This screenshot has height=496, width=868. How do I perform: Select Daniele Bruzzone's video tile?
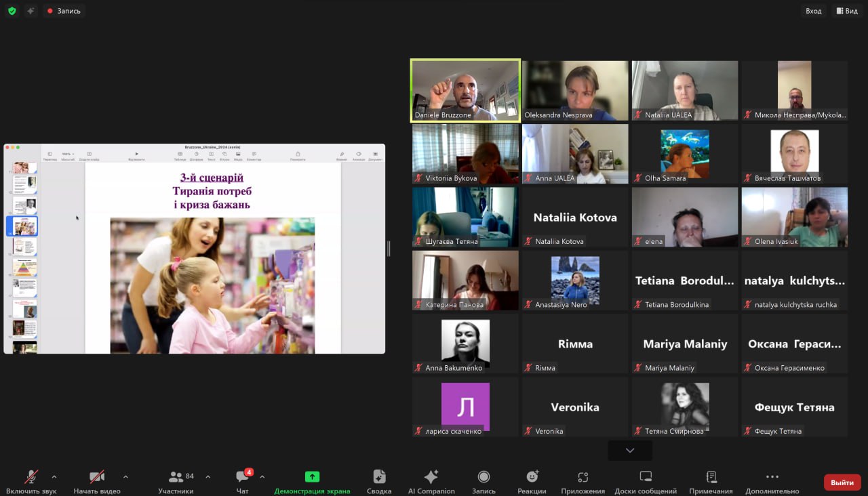click(x=465, y=90)
